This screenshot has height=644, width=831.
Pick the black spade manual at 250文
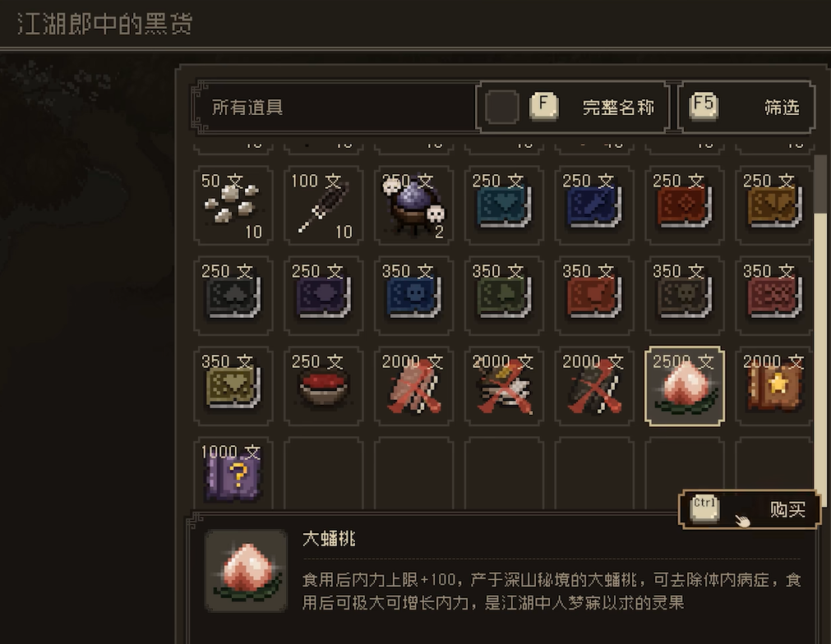233,296
